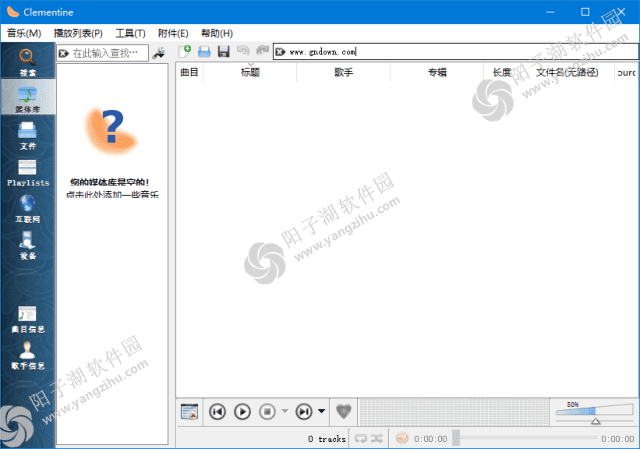This screenshot has height=449, width=640.
Task: Click the undo arrow icon
Action: [243, 51]
